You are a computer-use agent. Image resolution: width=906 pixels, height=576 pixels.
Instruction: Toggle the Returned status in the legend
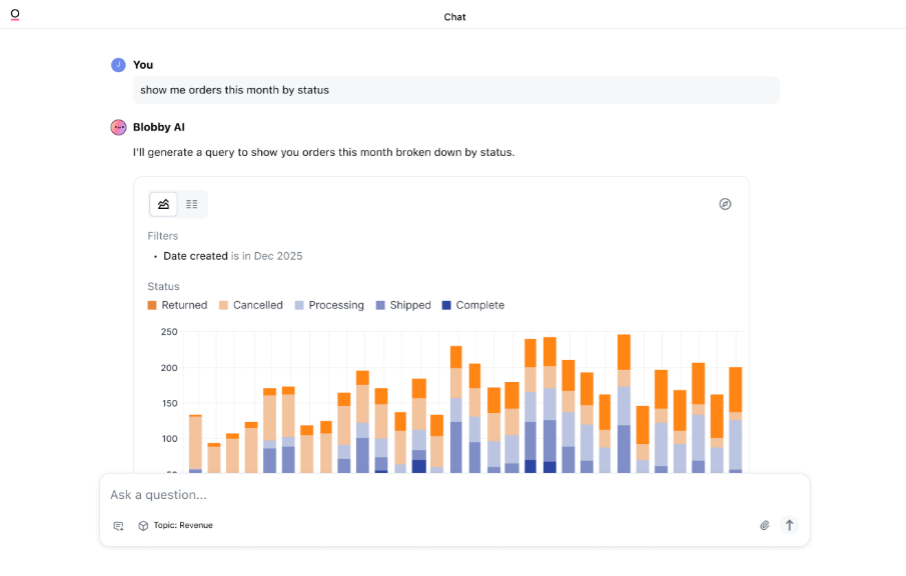[178, 305]
